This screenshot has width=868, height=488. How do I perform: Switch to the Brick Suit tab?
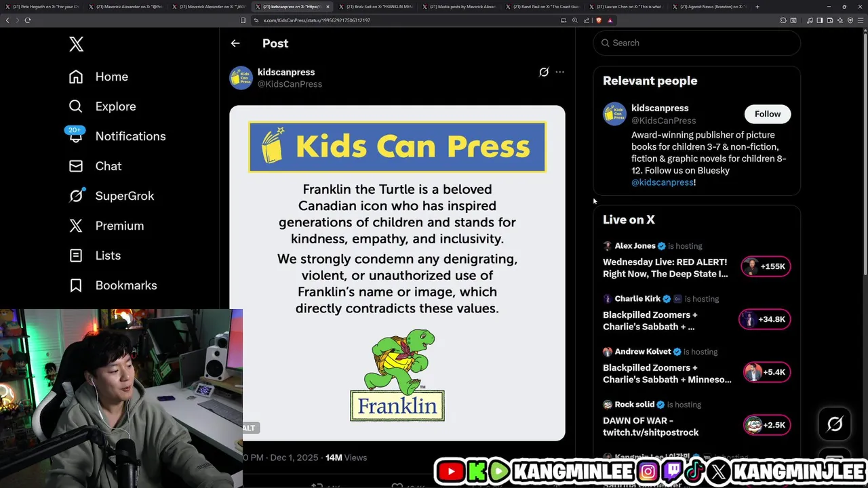pos(376,7)
